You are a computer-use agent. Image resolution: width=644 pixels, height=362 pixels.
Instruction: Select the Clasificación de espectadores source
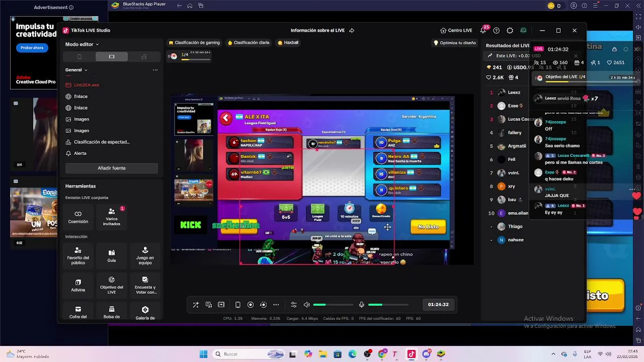[112, 142]
